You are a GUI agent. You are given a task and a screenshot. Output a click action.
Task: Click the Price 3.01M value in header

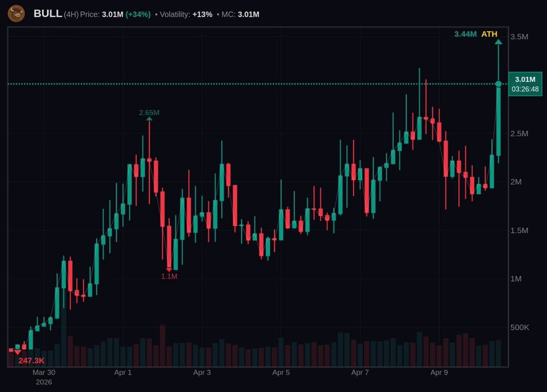click(x=113, y=15)
